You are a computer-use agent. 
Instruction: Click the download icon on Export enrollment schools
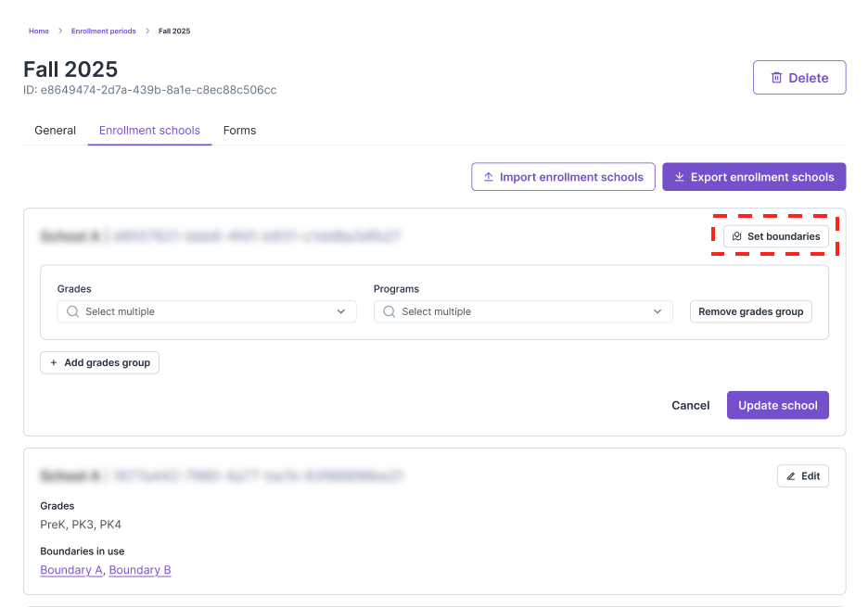[680, 177]
